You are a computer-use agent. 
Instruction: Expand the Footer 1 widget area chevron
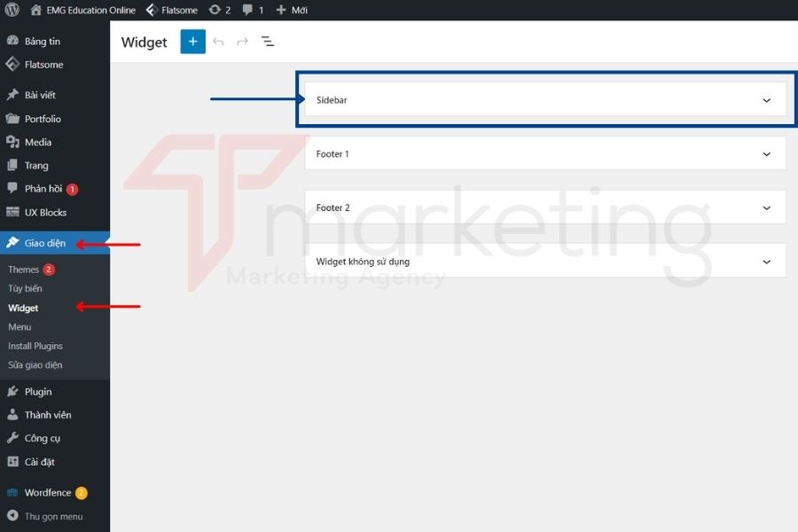(x=766, y=154)
